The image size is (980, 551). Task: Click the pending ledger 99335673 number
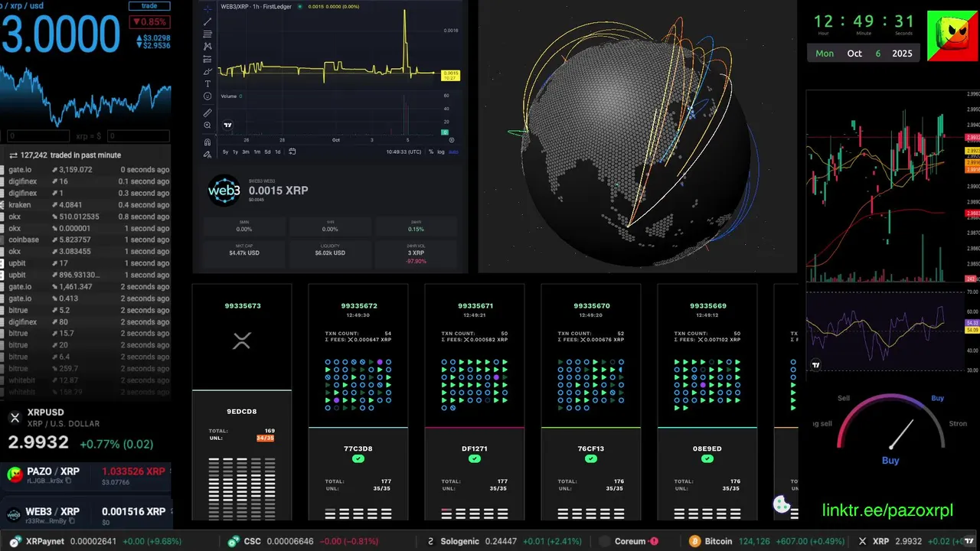click(x=243, y=305)
